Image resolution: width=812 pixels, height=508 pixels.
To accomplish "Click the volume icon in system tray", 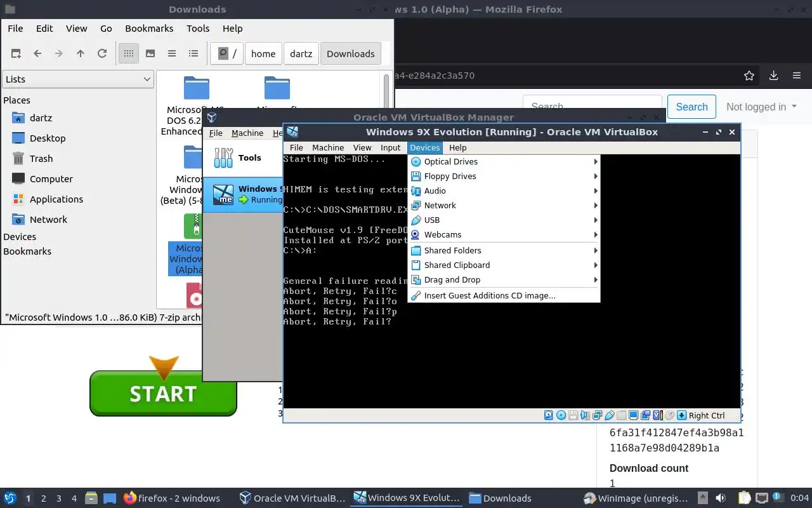I will point(720,498).
